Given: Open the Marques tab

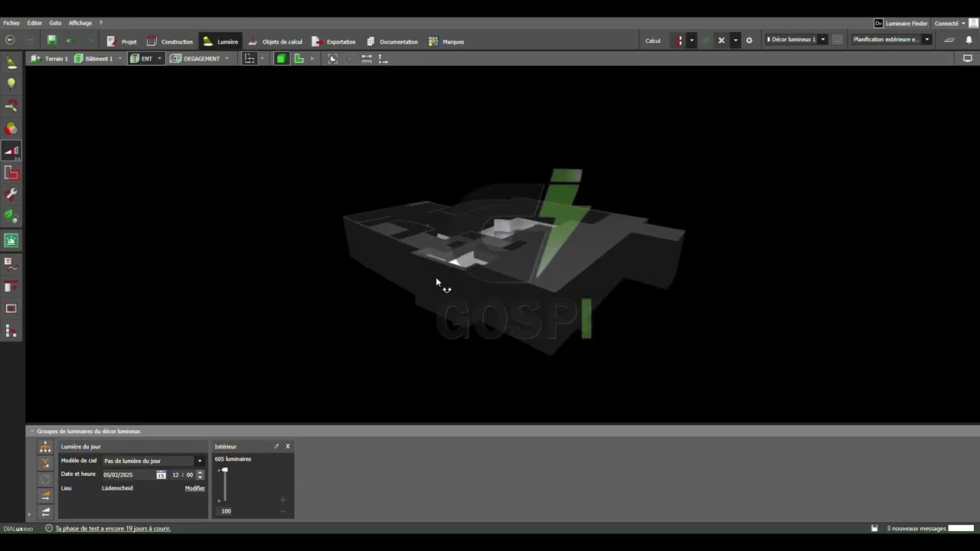Looking at the screenshot, I should click(x=446, y=41).
